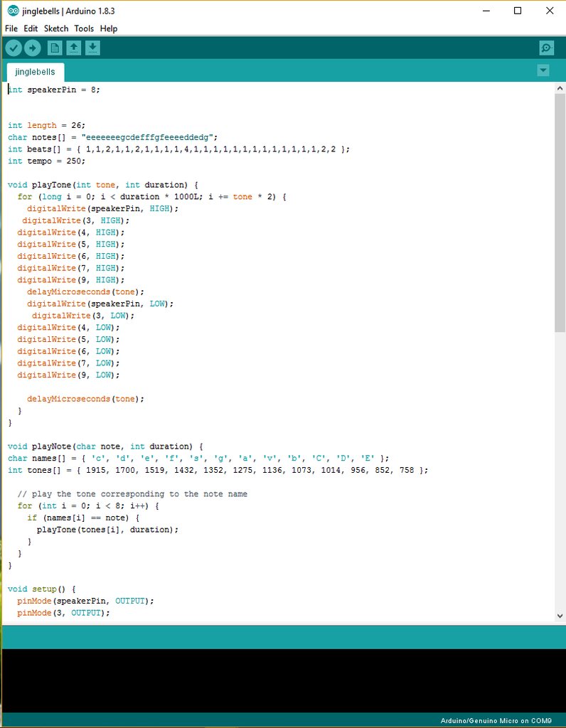Click the black console output area
Image resolution: width=566 pixels, height=728 pixels.
(x=283, y=680)
